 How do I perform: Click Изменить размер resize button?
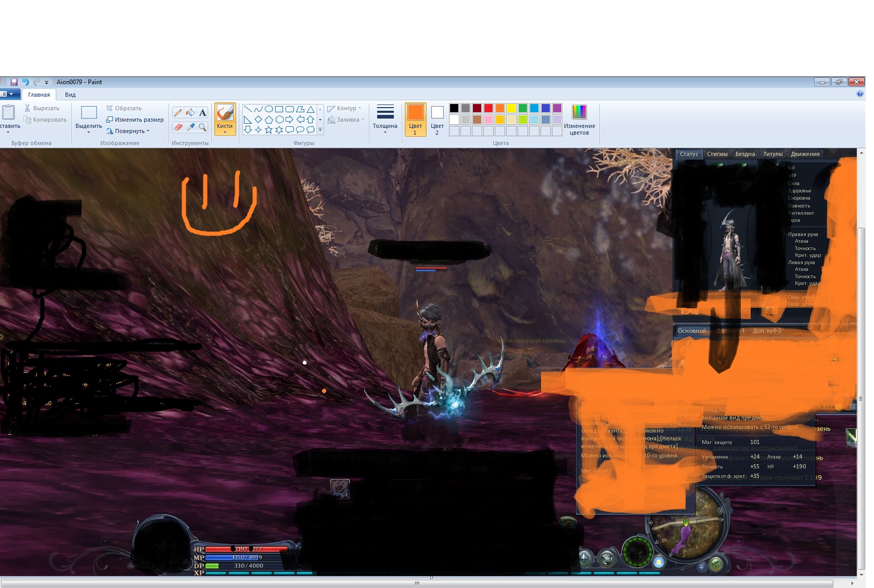135,120
